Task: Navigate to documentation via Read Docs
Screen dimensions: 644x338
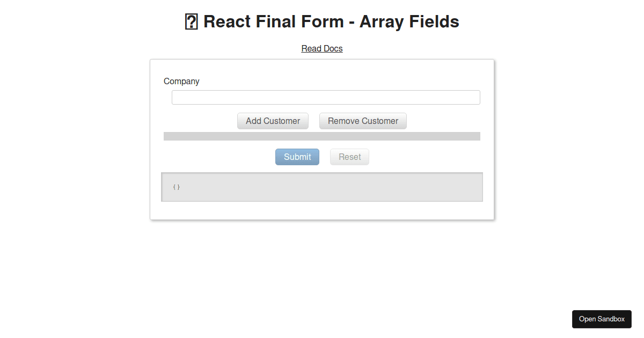Action: [x=322, y=48]
